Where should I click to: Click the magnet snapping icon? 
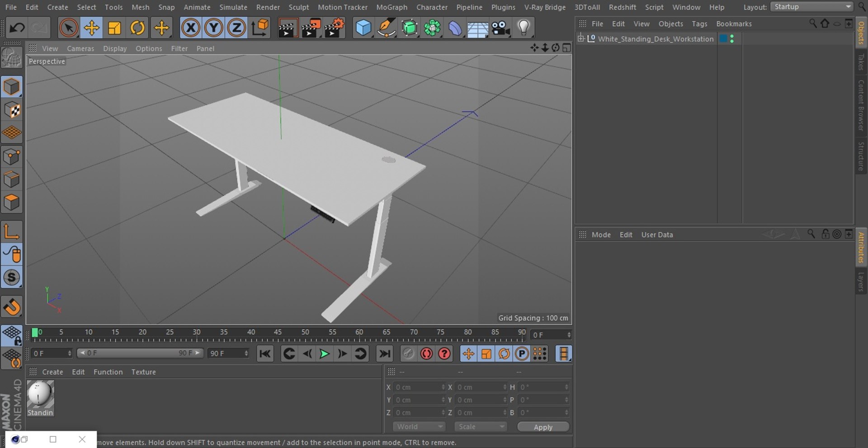pos(12,307)
